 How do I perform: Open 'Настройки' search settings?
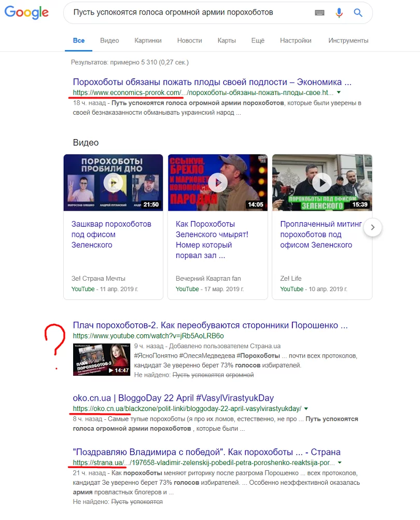tap(296, 40)
